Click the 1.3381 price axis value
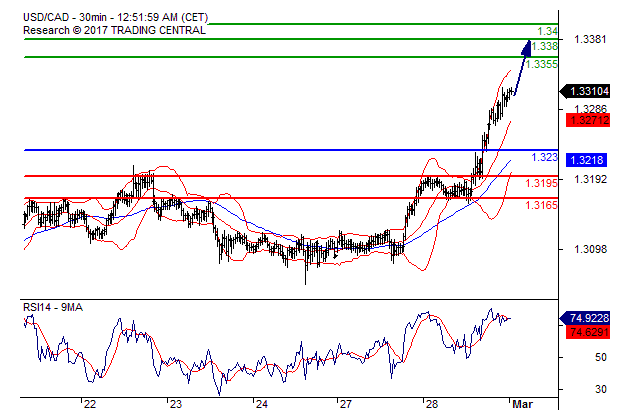 pos(590,39)
